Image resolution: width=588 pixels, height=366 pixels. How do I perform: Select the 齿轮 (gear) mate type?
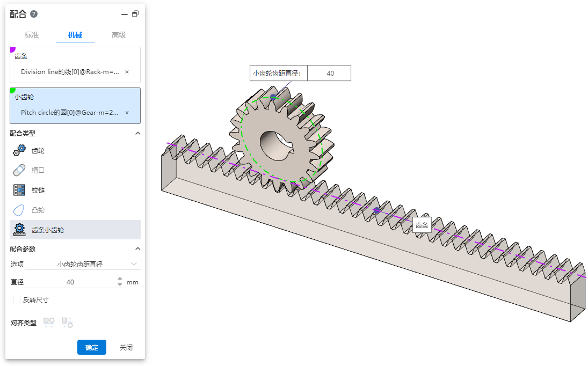pos(38,151)
